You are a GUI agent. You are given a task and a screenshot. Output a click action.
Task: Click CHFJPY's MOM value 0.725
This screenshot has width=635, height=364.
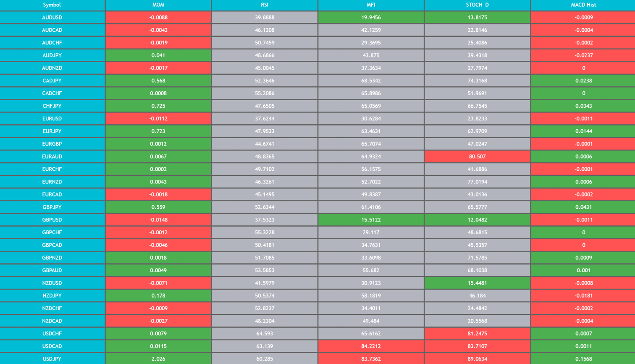[x=158, y=106]
